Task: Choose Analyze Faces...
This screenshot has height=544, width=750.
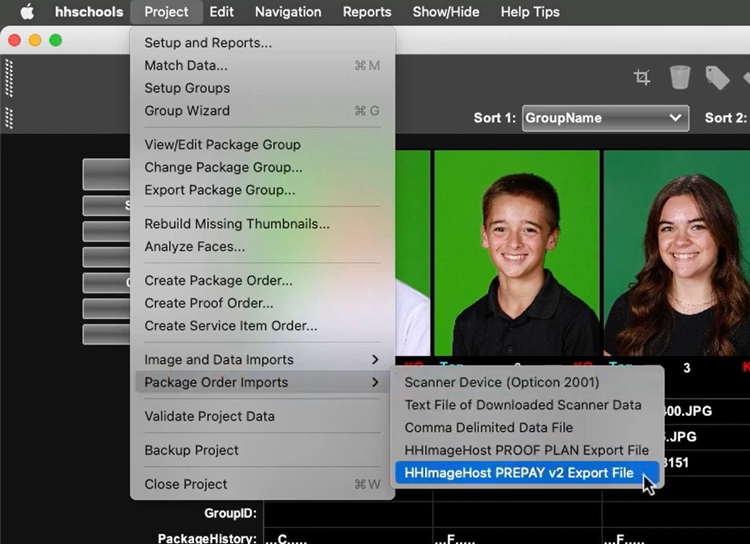Action: click(x=262, y=246)
